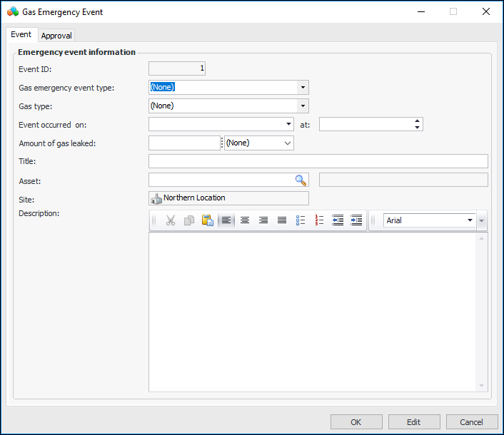Image resolution: width=504 pixels, height=435 pixels.
Task: Open the Gas emergency event type dropdown
Action: 303,87
